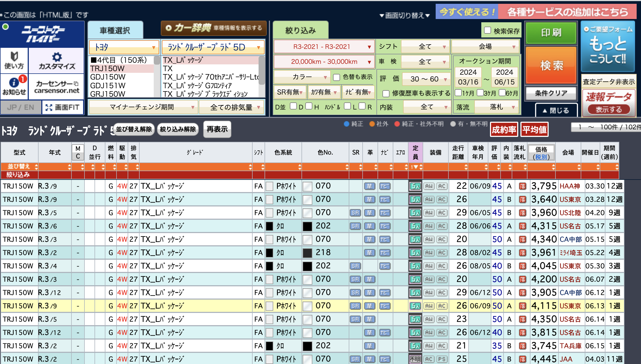
Task: Click 落札 stamp icon in US東京 06.13 row
Action: (523, 306)
